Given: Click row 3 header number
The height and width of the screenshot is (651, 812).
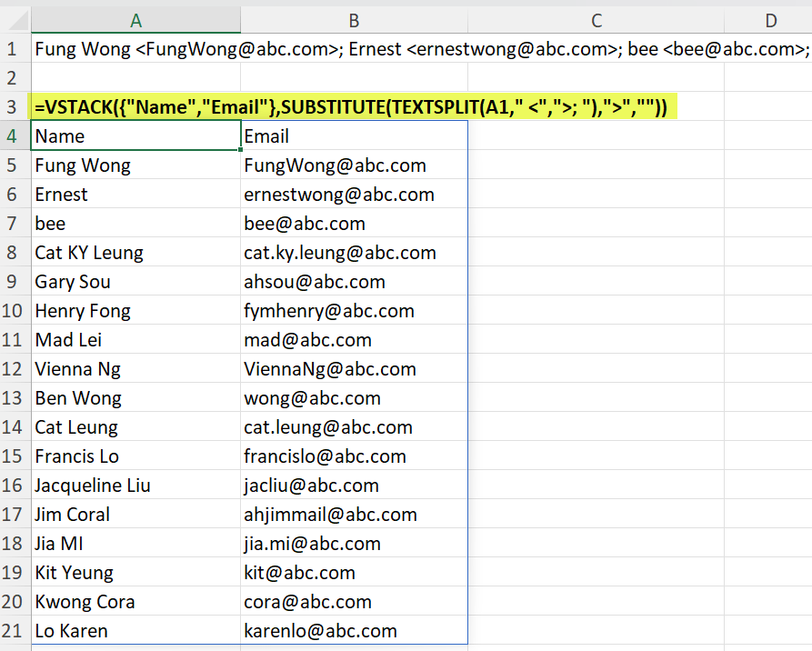Looking at the screenshot, I should click(x=13, y=107).
